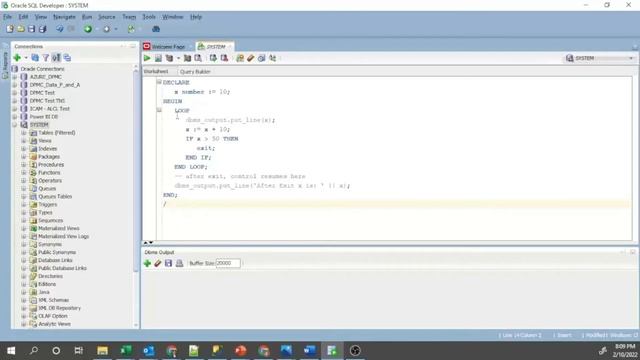640x360 pixels.
Task: Click the Save All icon in main toolbar
Action: (x=42, y=29)
